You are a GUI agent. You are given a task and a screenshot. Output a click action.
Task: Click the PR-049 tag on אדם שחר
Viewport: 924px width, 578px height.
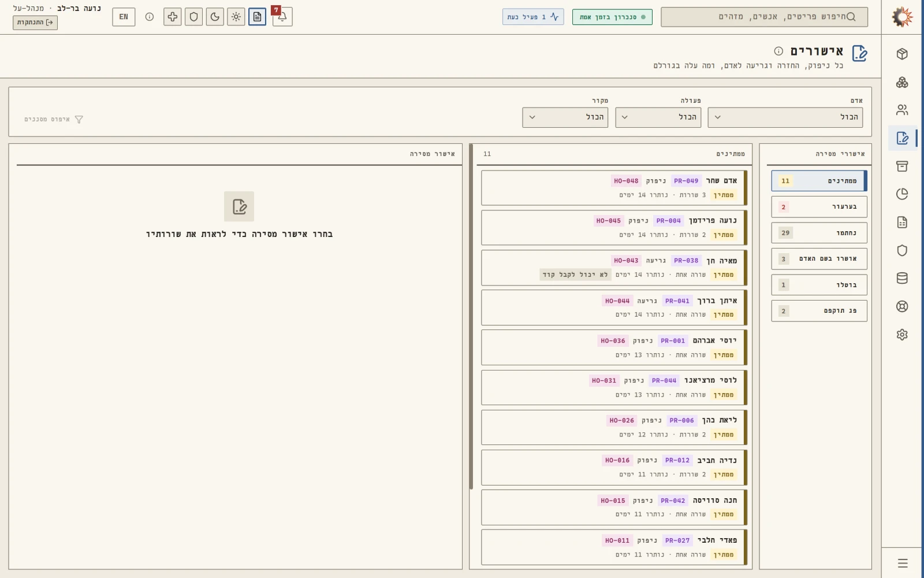(x=686, y=181)
